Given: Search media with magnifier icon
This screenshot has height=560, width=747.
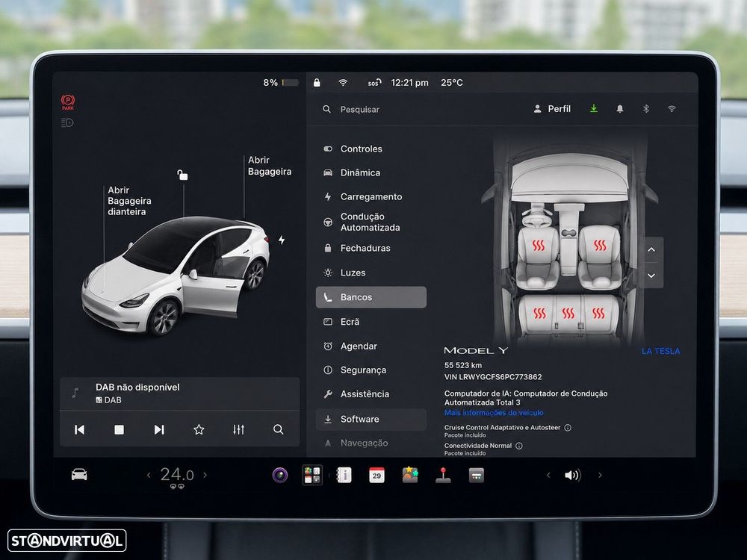Looking at the screenshot, I should tap(279, 429).
